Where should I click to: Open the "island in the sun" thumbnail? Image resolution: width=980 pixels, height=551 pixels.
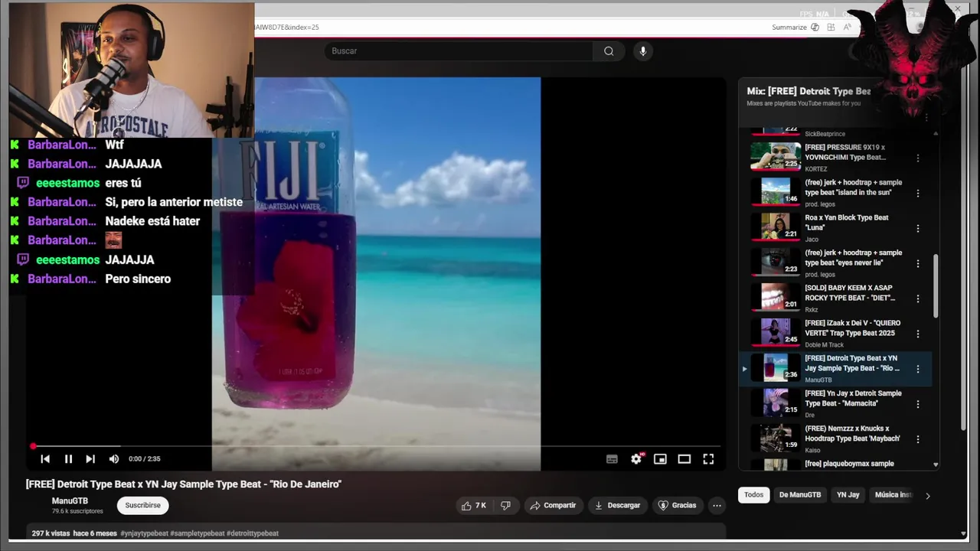776,191
